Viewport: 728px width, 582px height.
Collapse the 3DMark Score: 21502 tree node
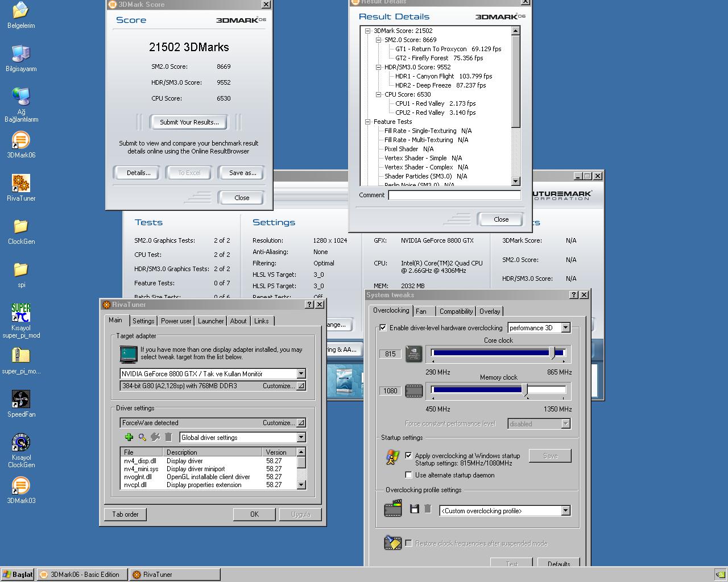click(367, 31)
